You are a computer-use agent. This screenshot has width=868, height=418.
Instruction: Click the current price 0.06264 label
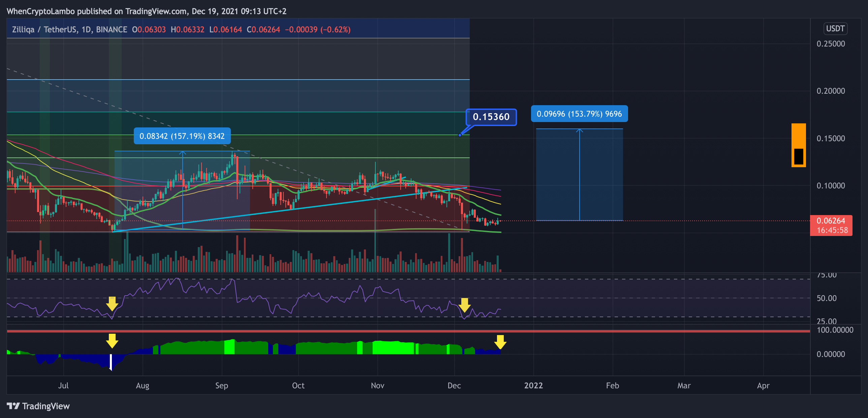(x=831, y=221)
